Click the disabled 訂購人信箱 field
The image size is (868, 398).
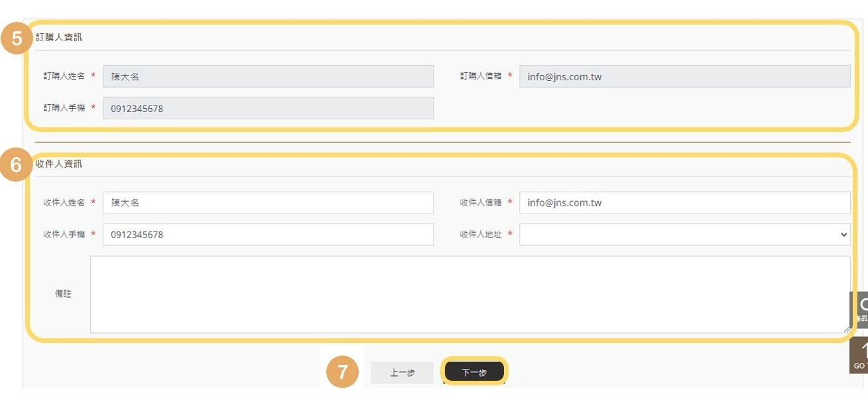pos(684,76)
